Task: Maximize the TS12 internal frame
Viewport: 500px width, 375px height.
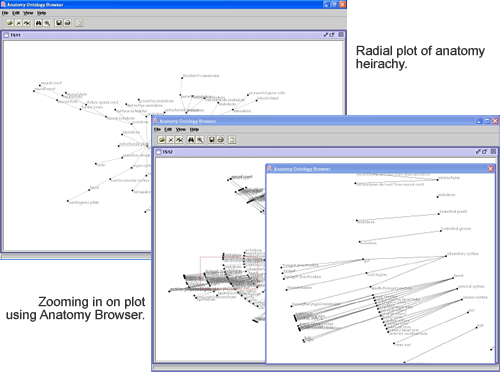Action: click(484, 152)
